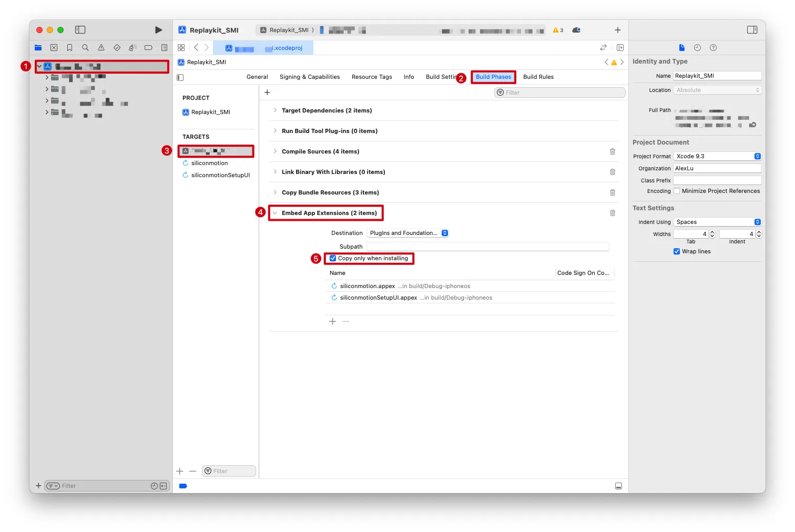Uncheck Copy only when installing
Viewport: 795px width, 532px height.
coord(333,258)
